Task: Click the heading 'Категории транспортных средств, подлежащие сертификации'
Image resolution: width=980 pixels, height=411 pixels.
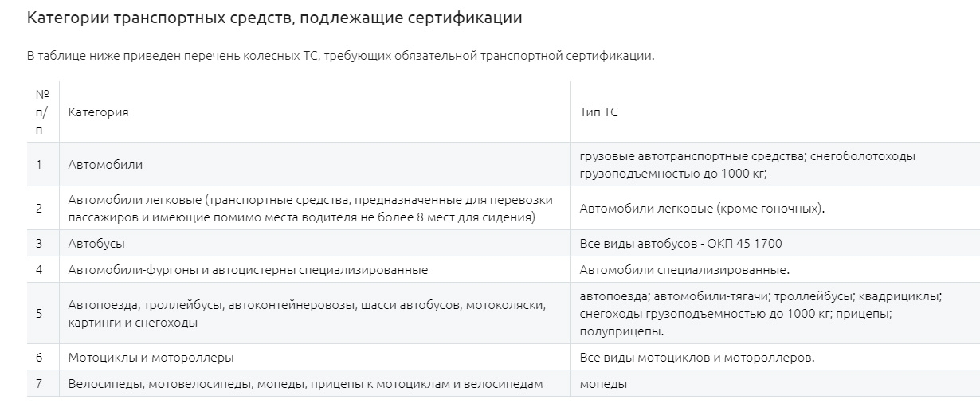Action: click(275, 18)
